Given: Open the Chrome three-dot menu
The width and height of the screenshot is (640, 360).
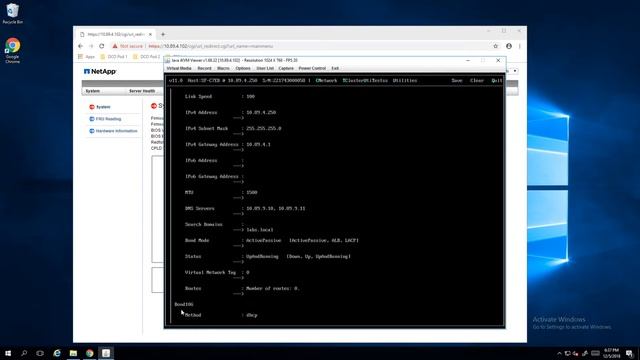Looking at the screenshot, I should point(520,46).
